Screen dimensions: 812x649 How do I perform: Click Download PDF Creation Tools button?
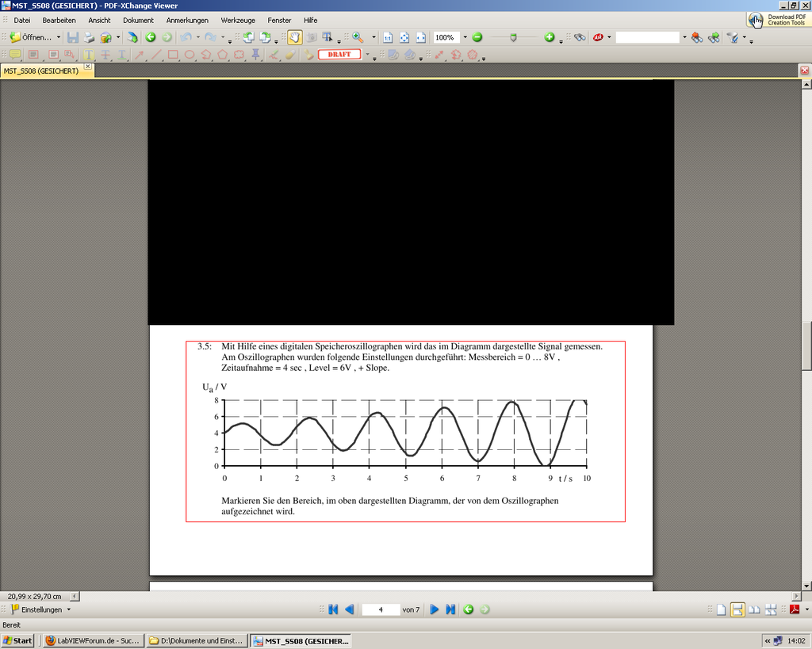(x=778, y=20)
